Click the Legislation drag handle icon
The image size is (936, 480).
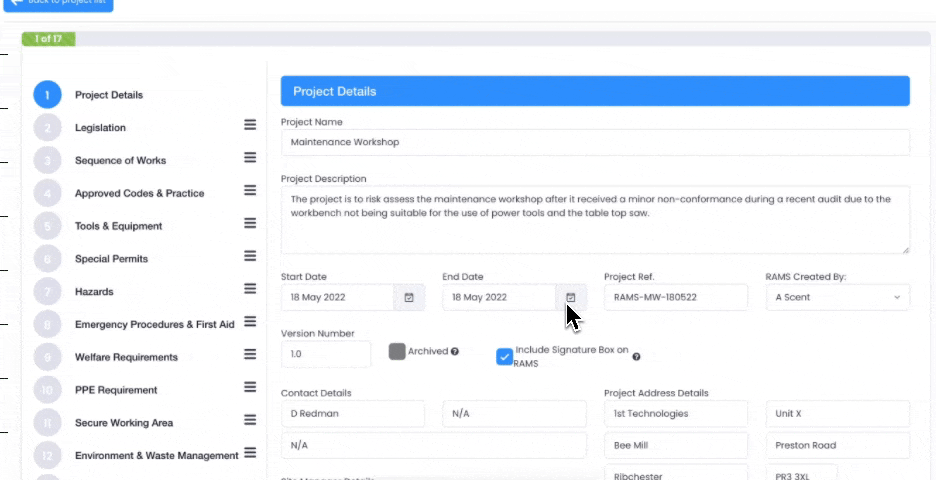tap(250, 125)
